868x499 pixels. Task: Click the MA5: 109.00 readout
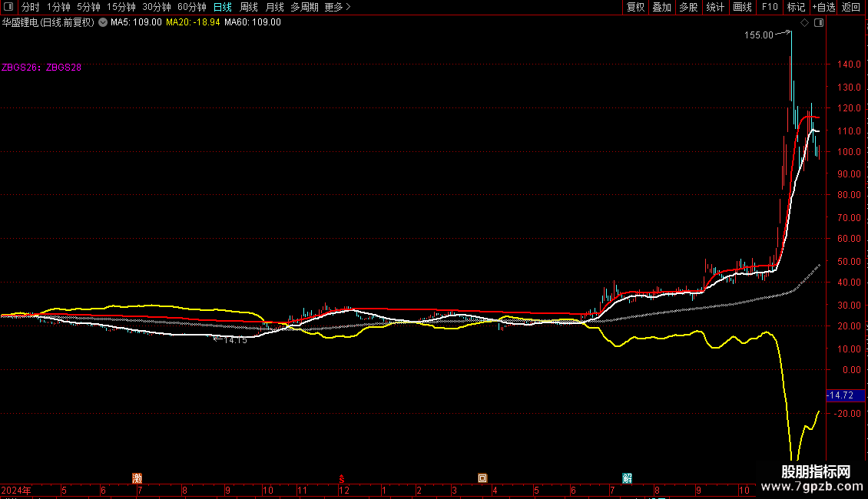click(x=136, y=23)
